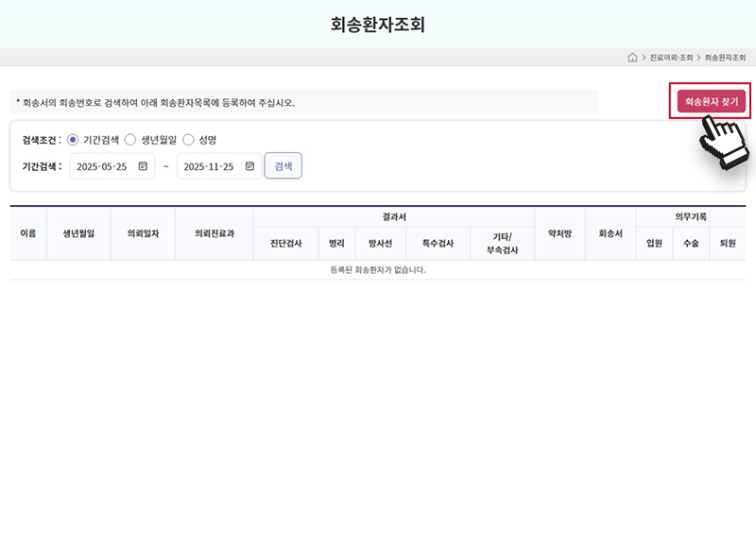Select the 성명 radio option
The width and height of the screenshot is (756, 548).
(188, 140)
